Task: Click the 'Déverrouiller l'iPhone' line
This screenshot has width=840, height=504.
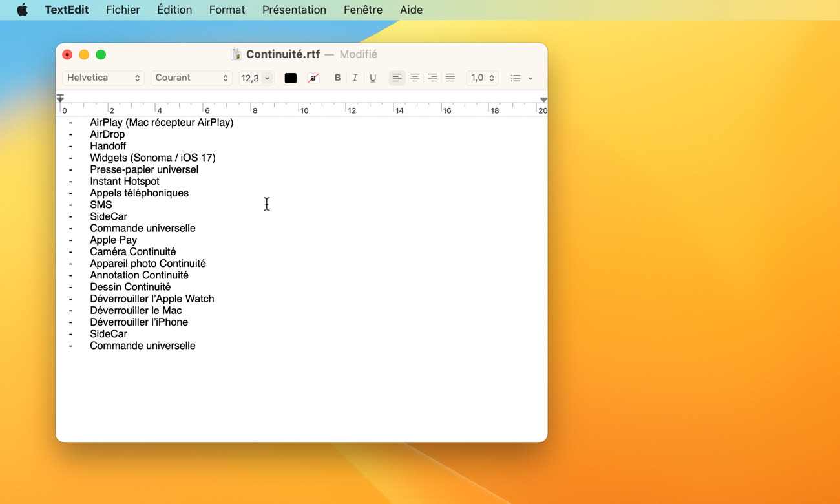Action: [139, 322]
